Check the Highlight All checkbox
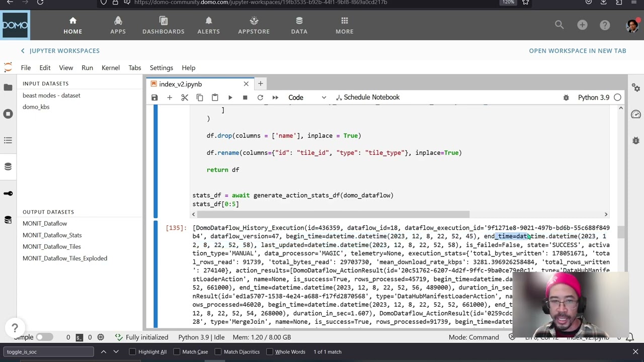 (133, 352)
